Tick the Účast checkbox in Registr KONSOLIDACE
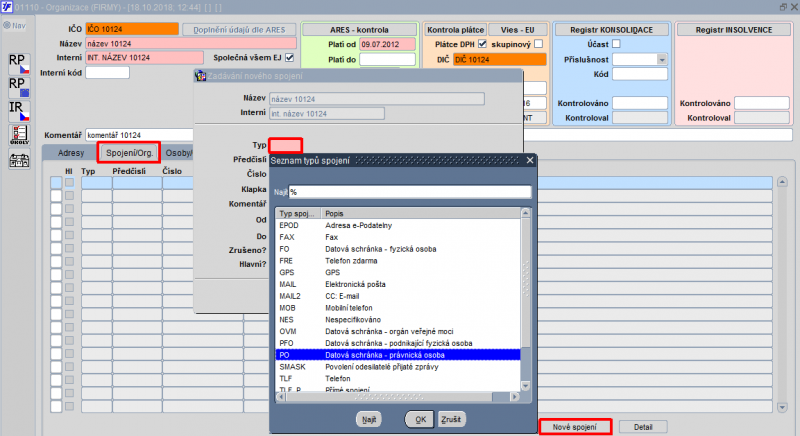The width and height of the screenshot is (800, 436). click(x=616, y=44)
